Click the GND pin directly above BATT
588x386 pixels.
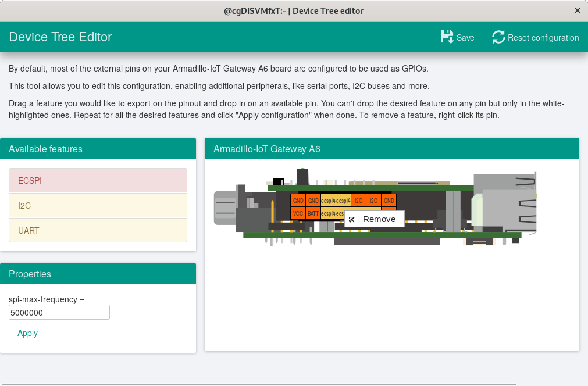click(x=313, y=201)
